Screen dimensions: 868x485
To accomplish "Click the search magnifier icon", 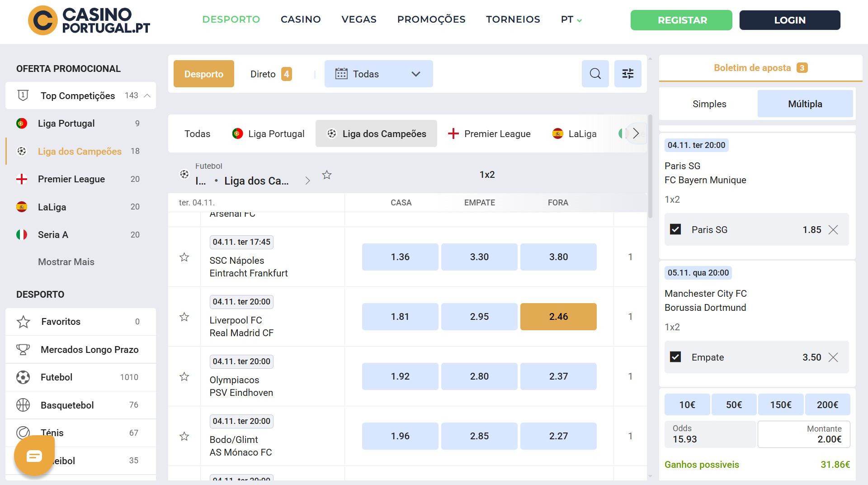I will point(595,74).
